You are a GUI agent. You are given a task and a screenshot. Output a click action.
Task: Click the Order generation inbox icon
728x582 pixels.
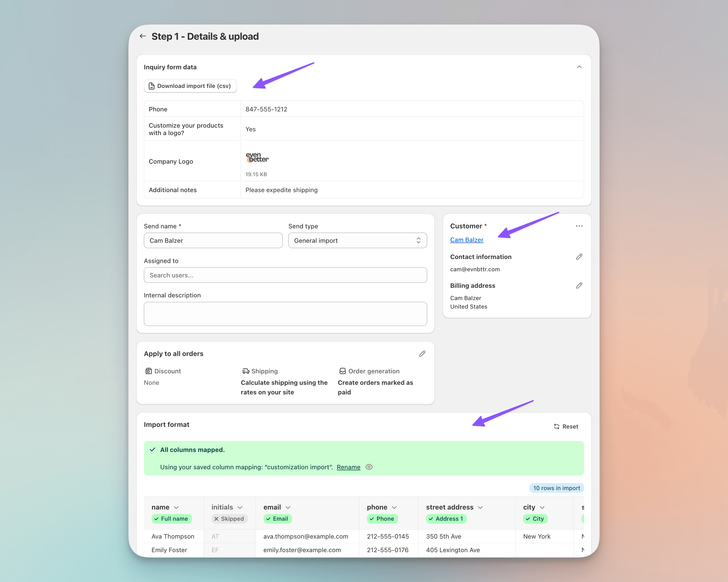pyautogui.click(x=342, y=371)
